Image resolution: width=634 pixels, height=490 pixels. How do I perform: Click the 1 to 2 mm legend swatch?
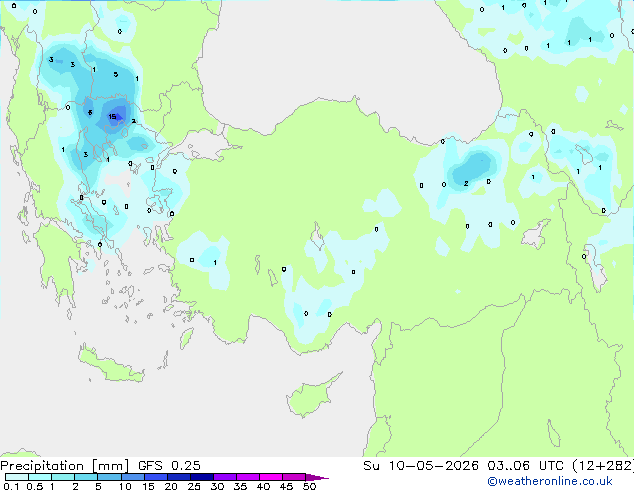tap(63, 477)
